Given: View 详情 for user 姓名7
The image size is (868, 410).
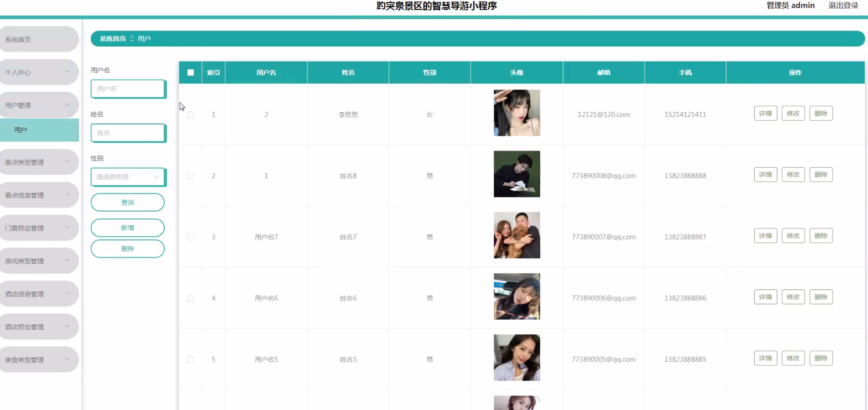Looking at the screenshot, I should click(x=766, y=236).
